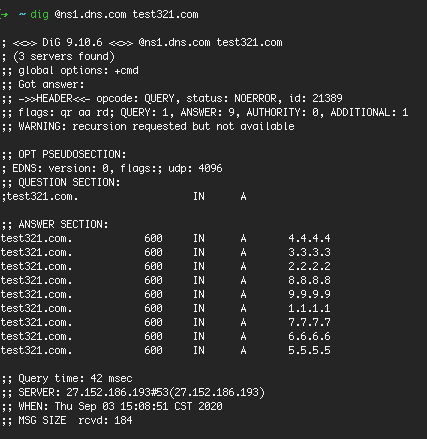The width and height of the screenshot is (427, 439).
Task: Click the 5.5.5.5 address in the last answer row
Action: point(309,350)
